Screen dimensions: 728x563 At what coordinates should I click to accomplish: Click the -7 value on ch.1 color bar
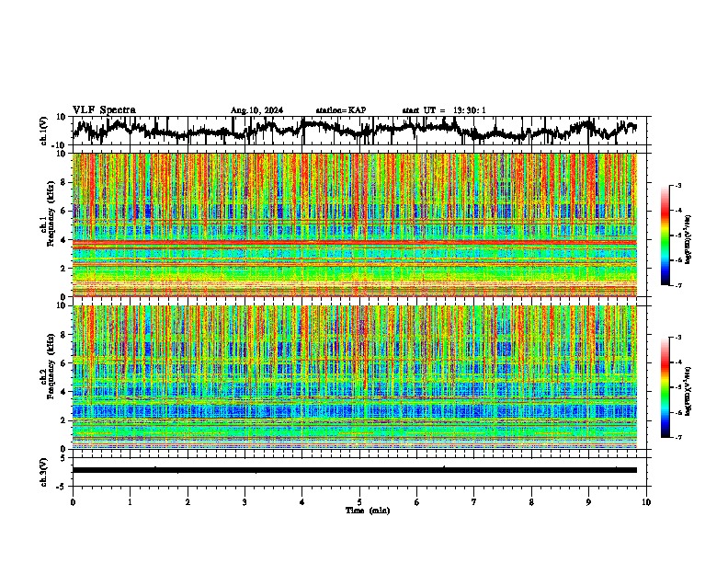(x=678, y=285)
